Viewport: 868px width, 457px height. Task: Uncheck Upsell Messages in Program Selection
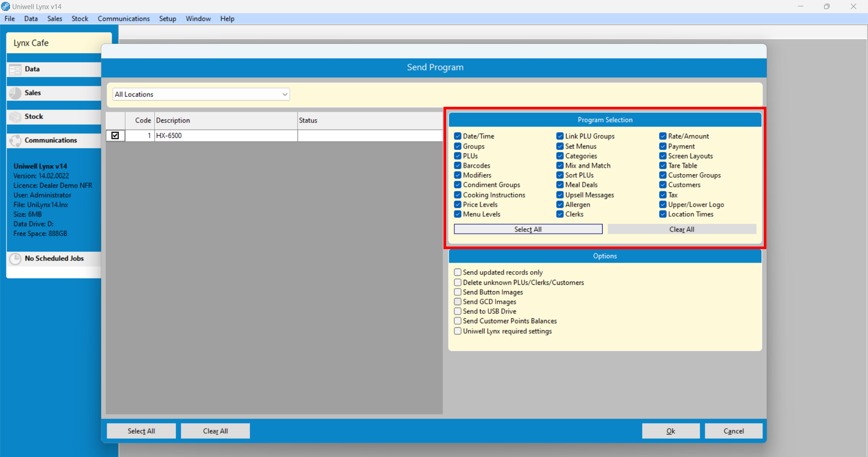click(560, 195)
